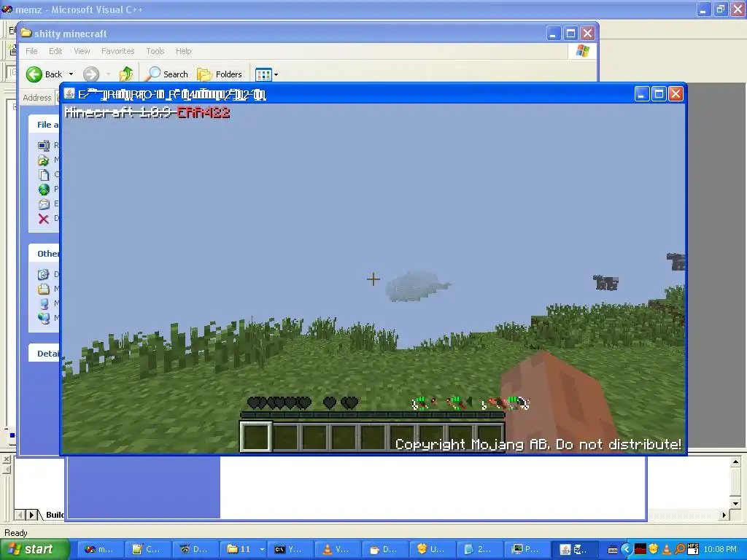Click the Windows flag logo in Explorer
747x560 pixels.
click(583, 51)
